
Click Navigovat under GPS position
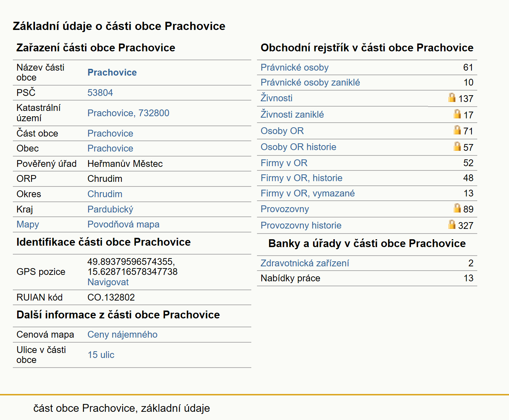point(108,282)
